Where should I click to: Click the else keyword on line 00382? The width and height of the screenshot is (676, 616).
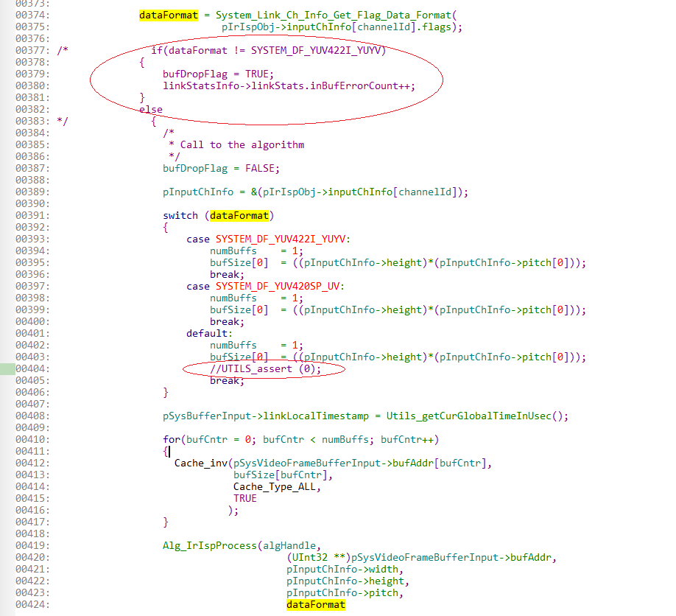[151, 110]
